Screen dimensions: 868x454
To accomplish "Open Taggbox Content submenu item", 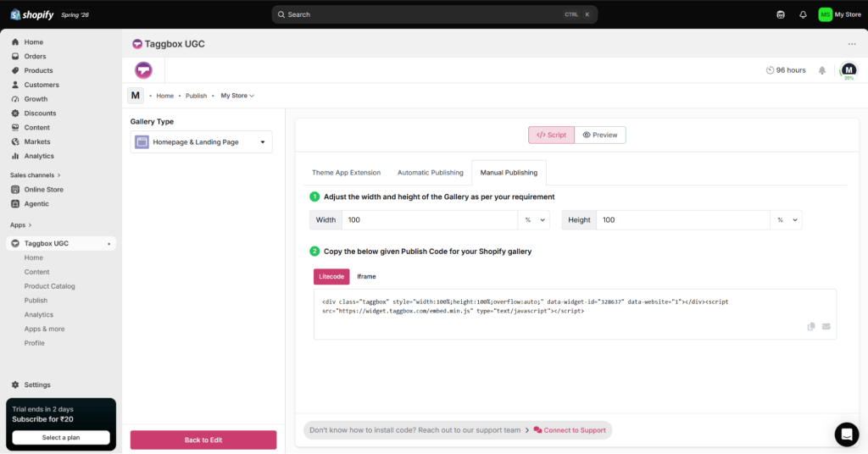I will point(36,272).
